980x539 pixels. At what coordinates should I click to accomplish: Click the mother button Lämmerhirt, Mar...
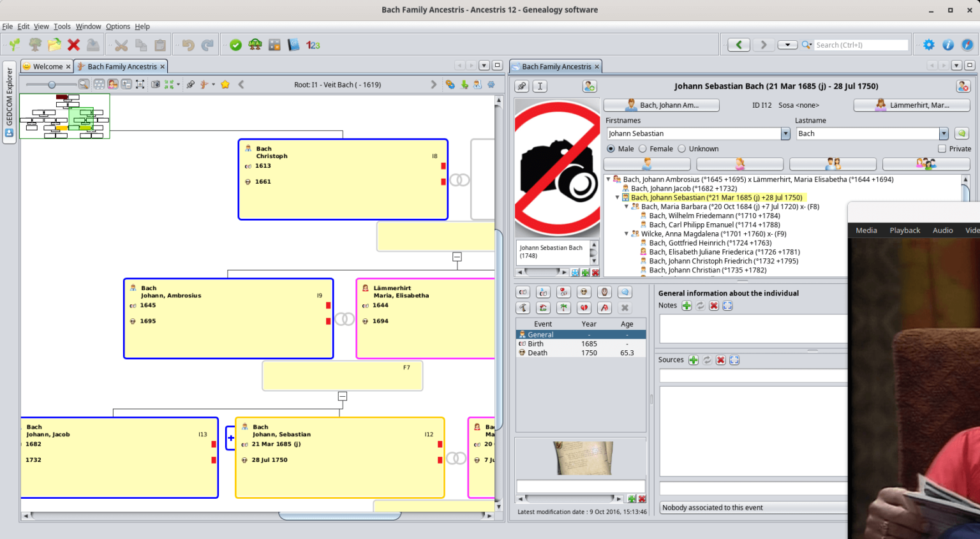[x=912, y=105]
